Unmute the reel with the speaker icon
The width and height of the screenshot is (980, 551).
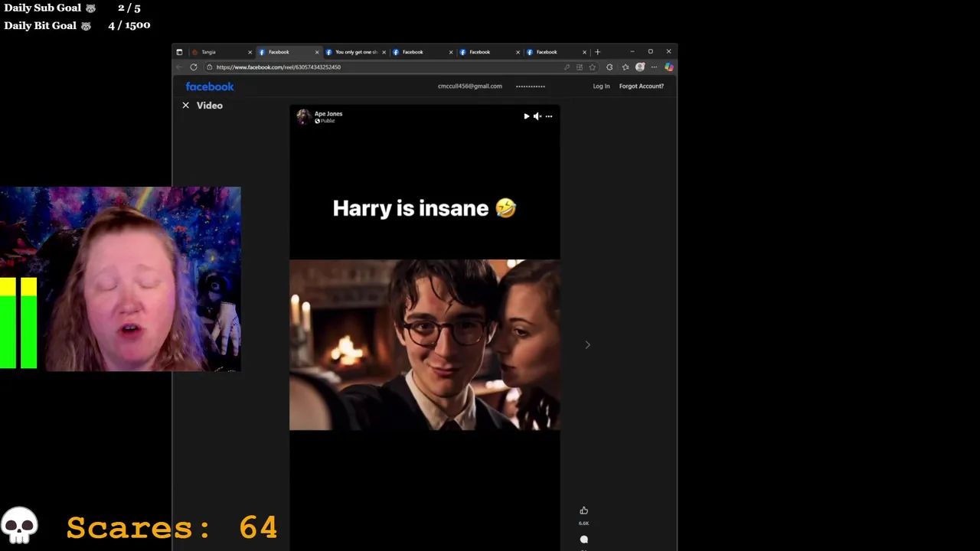pyautogui.click(x=537, y=116)
